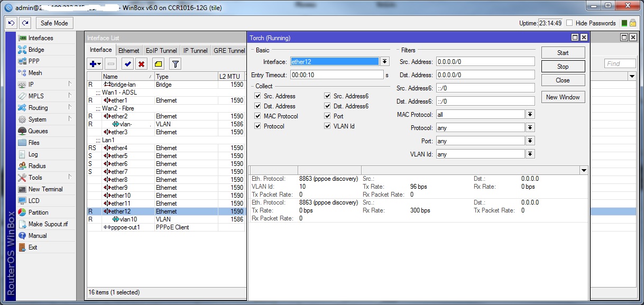This screenshot has width=644, height=305.
Task: Click the redo arrow icon
Action: (x=25, y=23)
